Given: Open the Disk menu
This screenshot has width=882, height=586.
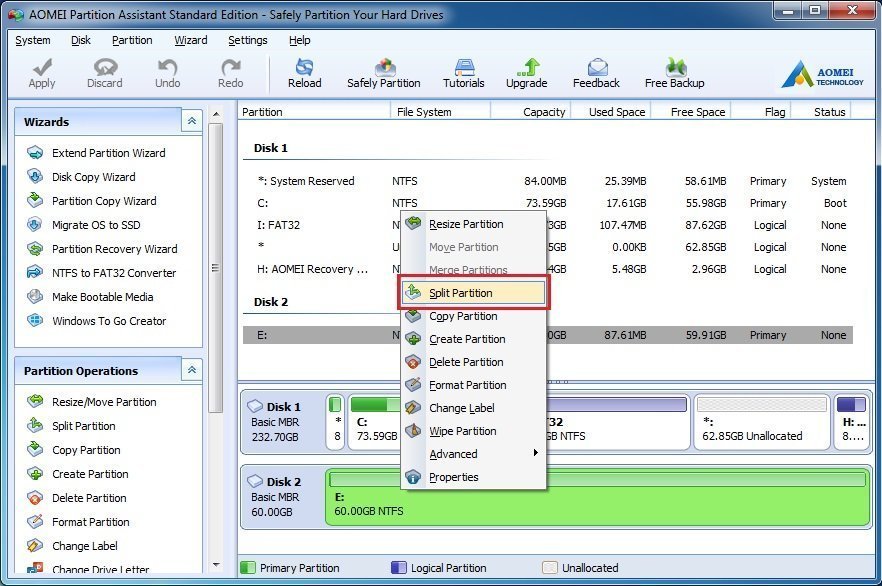Looking at the screenshot, I should 80,40.
